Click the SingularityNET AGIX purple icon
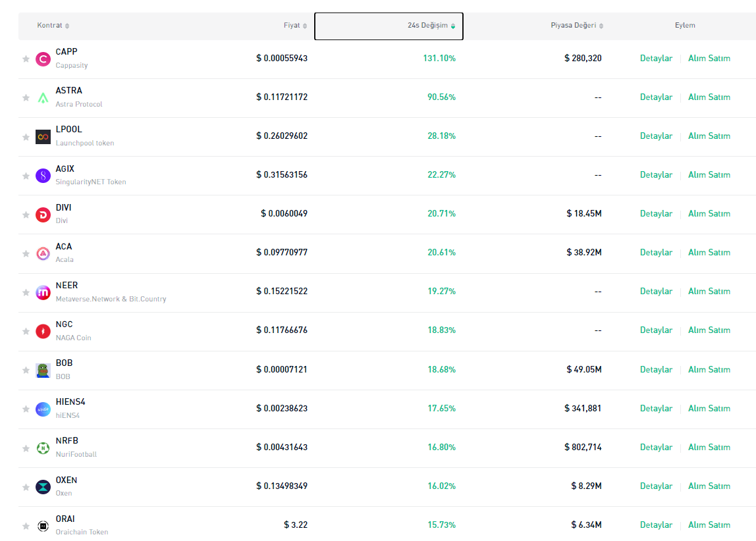Screen dimensions: 756x541 tap(43, 176)
